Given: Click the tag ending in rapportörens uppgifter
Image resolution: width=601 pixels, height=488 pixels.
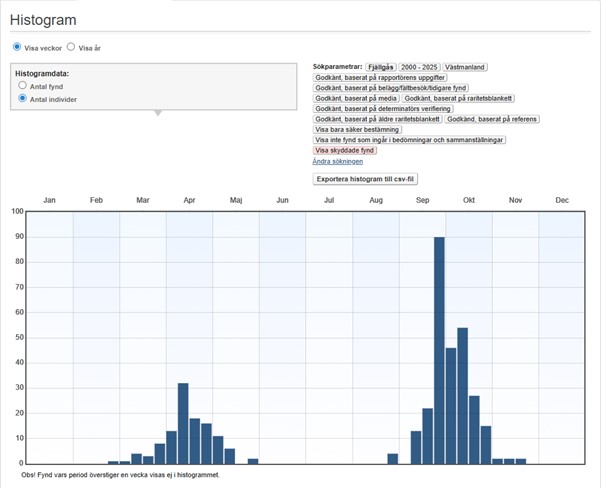Looking at the screenshot, I should click(380, 78).
